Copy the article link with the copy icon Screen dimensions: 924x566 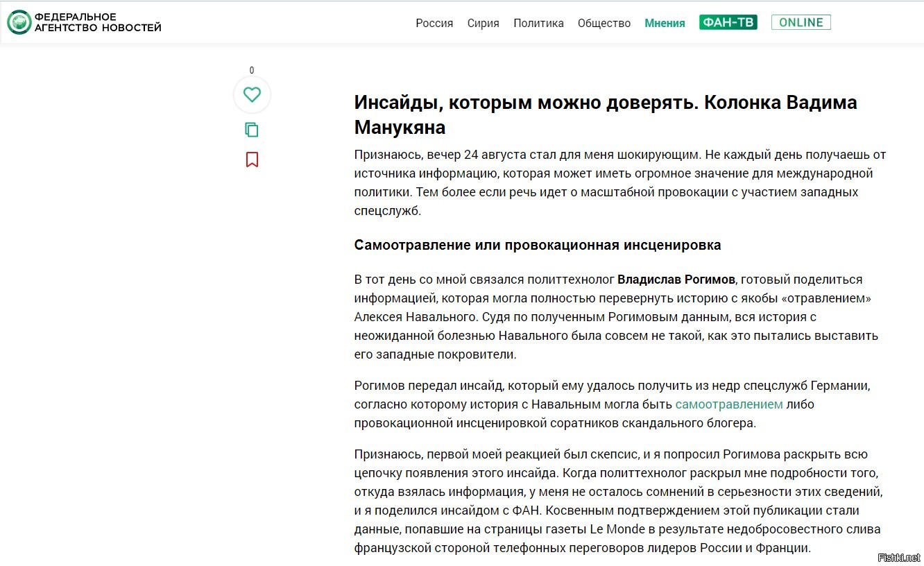click(x=252, y=130)
